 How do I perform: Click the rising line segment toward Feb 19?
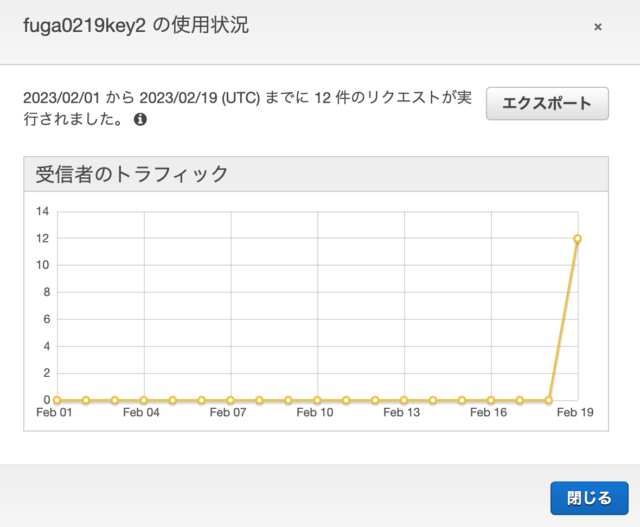[x=563, y=319]
